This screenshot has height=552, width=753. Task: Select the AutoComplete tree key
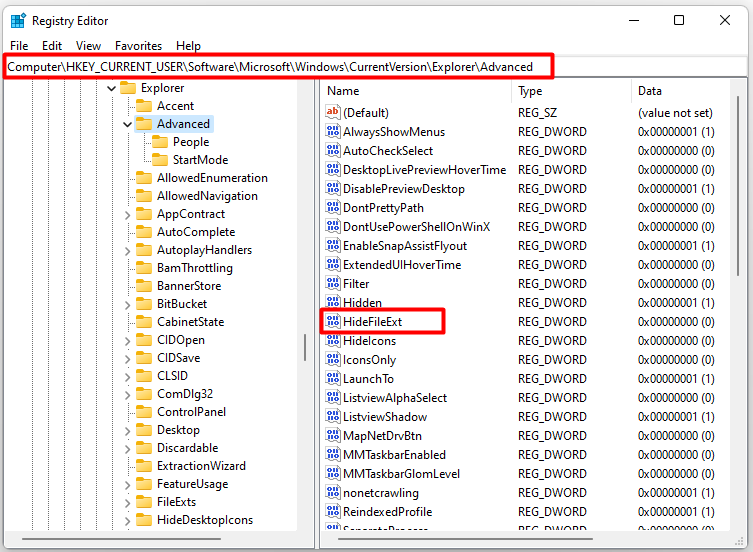coord(196,232)
